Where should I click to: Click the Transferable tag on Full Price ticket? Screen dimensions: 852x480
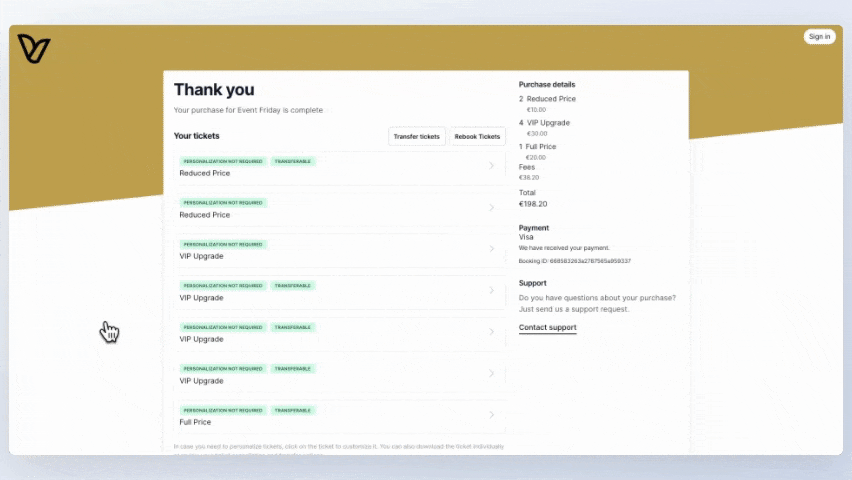point(293,410)
